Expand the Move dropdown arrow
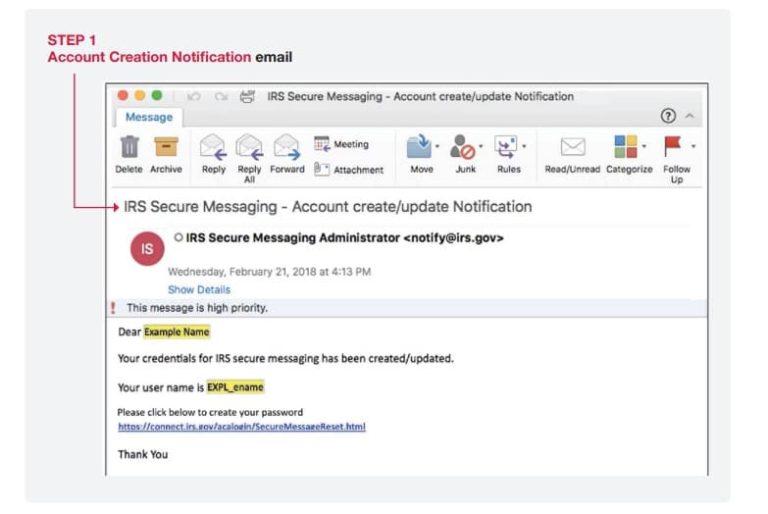The width and height of the screenshot is (768, 514). 437,146
